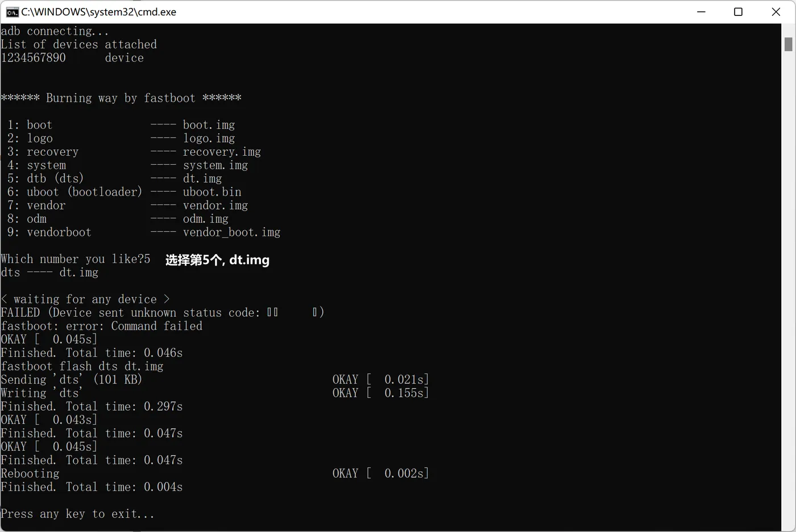This screenshot has height=532, width=796.
Task: Click menu line '1: boot'
Action: [30, 125]
